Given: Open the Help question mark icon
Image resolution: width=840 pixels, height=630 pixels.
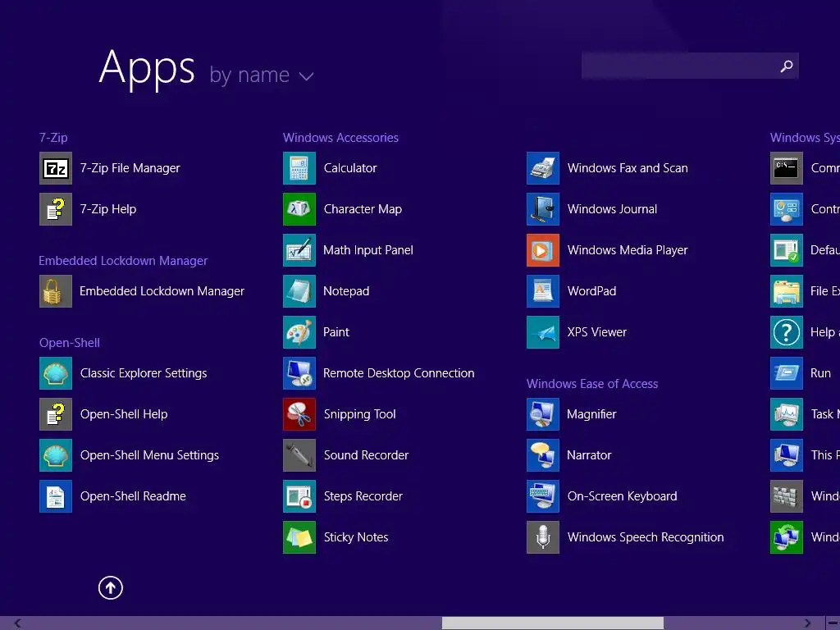Looking at the screenshot, I should tap(787, 332).
